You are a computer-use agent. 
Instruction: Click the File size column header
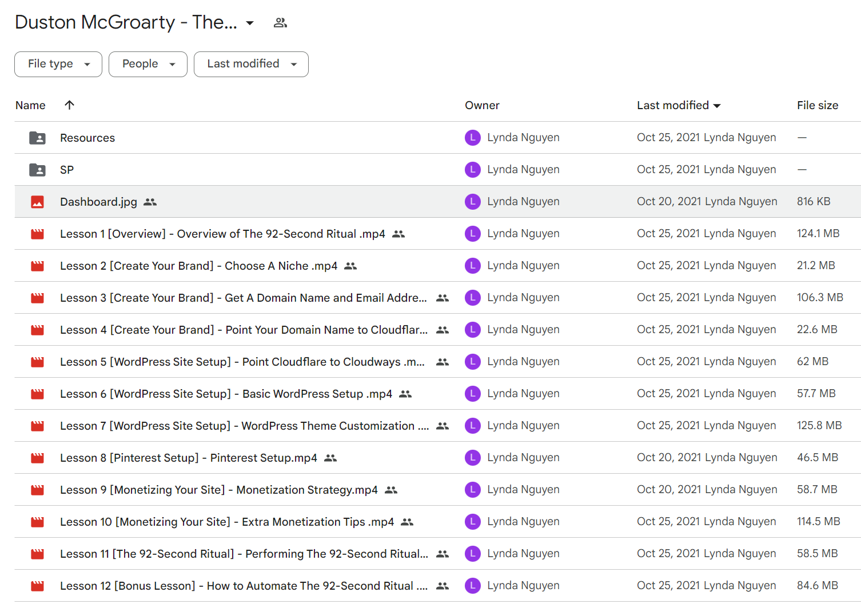(x=818, y=105)
